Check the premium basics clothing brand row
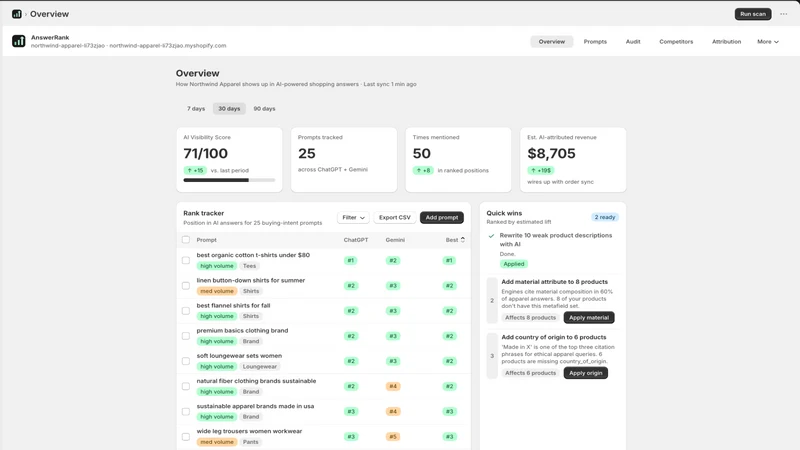Image resolution: width=800 pixels, height=450 pixels. coord(186,336)
